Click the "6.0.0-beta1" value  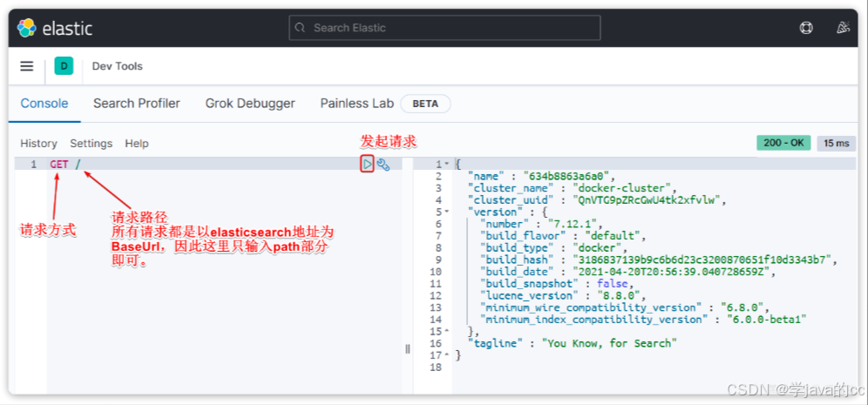766,320
